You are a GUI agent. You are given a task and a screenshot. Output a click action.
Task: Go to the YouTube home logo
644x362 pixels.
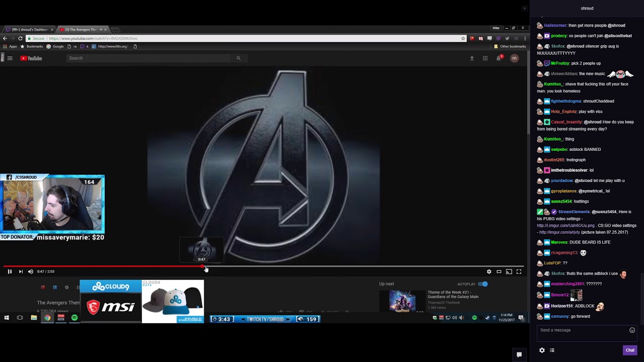tap(31, 58)
